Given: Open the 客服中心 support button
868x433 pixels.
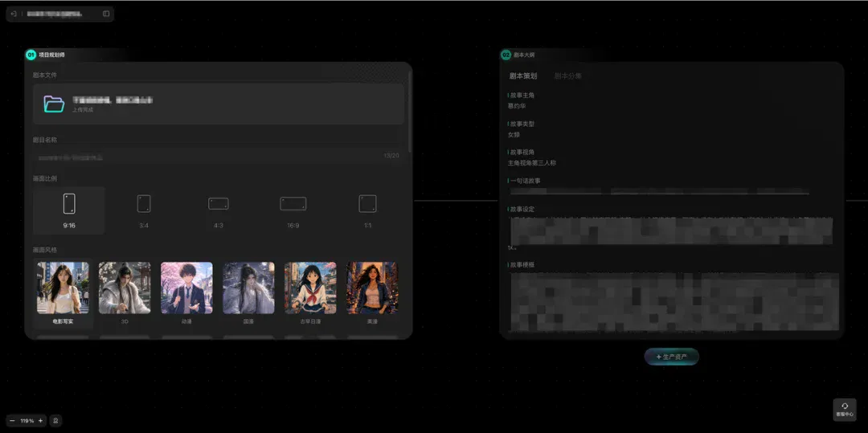Looking at the screenshot, I should (845, 410).
